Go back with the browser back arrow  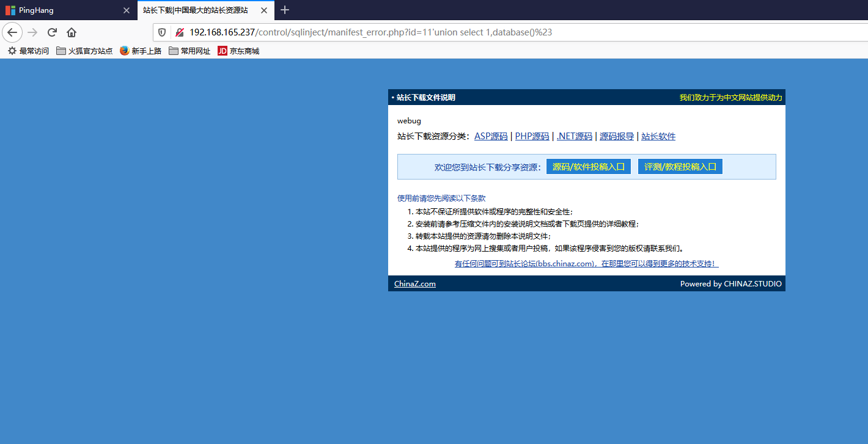point(12,32)
